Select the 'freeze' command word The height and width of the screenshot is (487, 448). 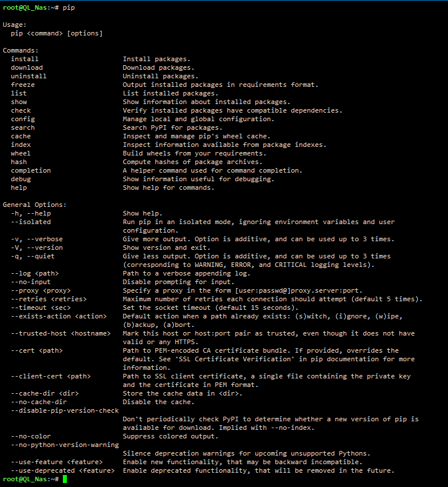click(x=23, y=85)
